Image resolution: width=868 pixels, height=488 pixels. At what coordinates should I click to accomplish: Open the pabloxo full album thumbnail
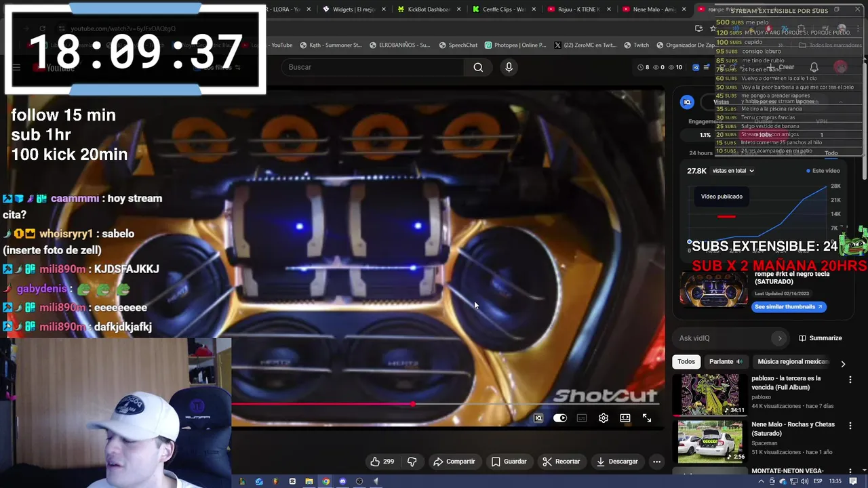(x=710, y=394)
